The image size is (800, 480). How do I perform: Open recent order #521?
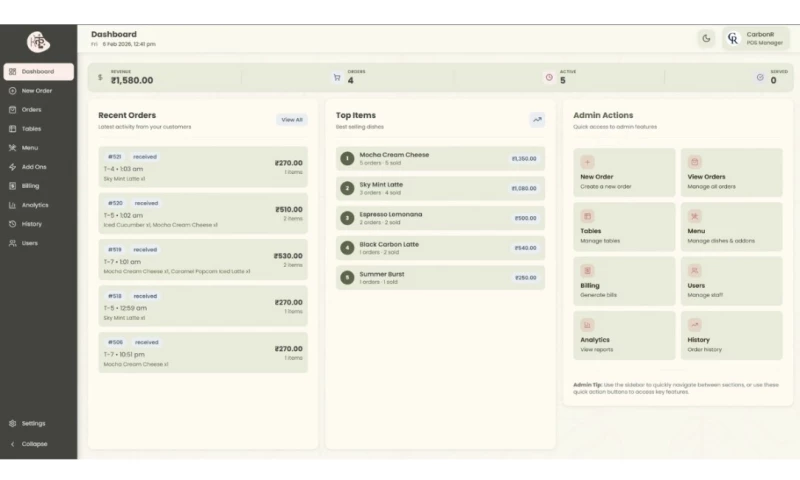203,167
